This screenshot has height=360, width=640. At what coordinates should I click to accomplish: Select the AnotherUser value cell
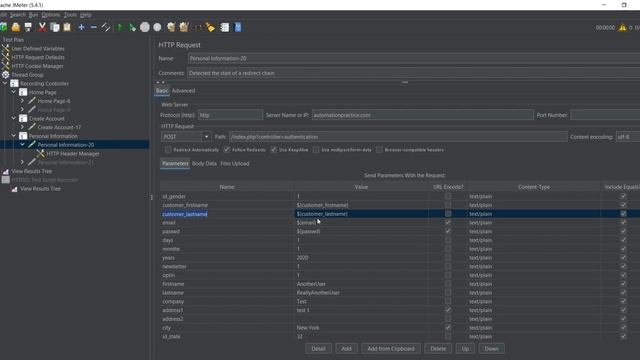[361, 284]
